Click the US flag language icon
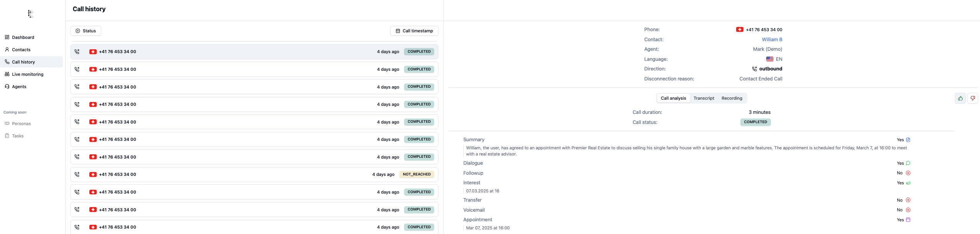 770,59
